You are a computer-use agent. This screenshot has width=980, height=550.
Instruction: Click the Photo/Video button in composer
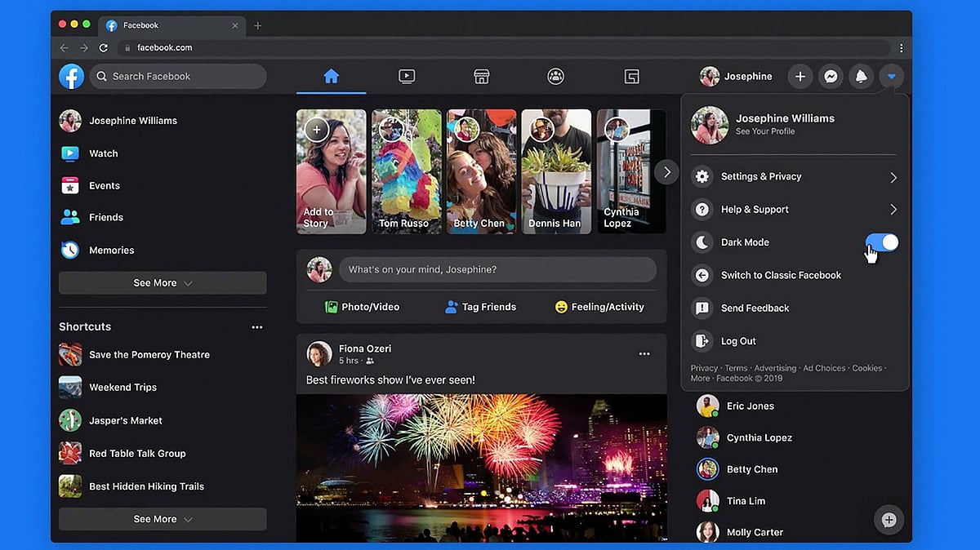(x=362, y=308)
